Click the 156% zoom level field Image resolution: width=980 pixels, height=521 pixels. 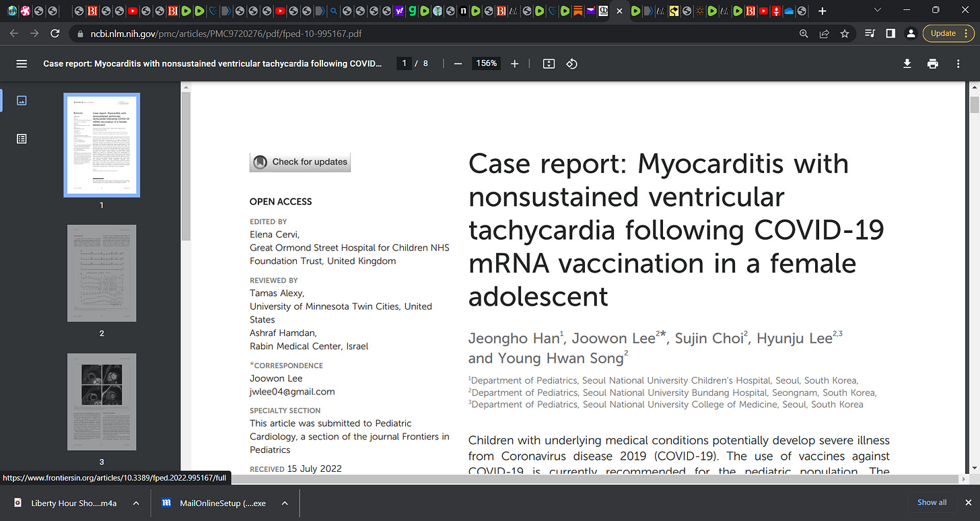click(x=486, y=63)
